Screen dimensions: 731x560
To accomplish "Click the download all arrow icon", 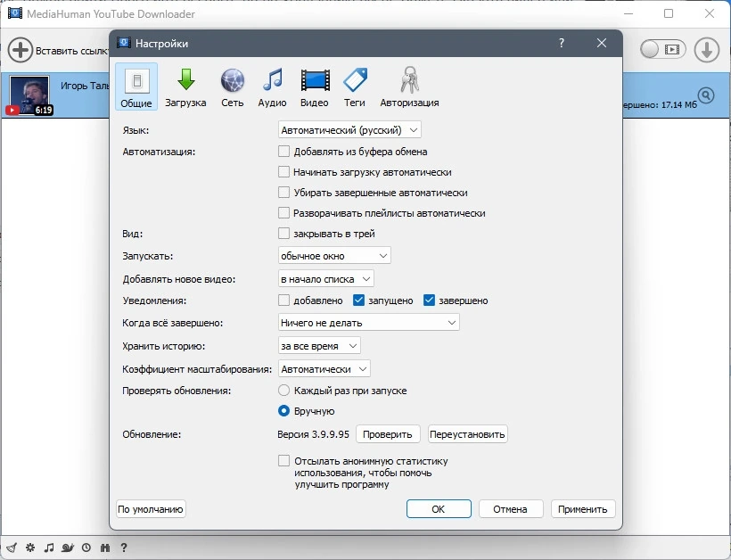I will 707,49.
